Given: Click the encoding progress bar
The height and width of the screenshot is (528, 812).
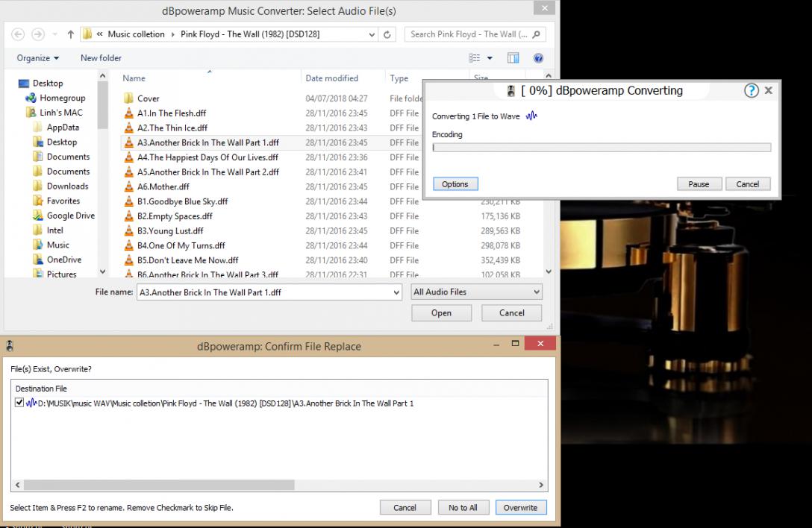Looking at the screenshot, I should [601, 148].
